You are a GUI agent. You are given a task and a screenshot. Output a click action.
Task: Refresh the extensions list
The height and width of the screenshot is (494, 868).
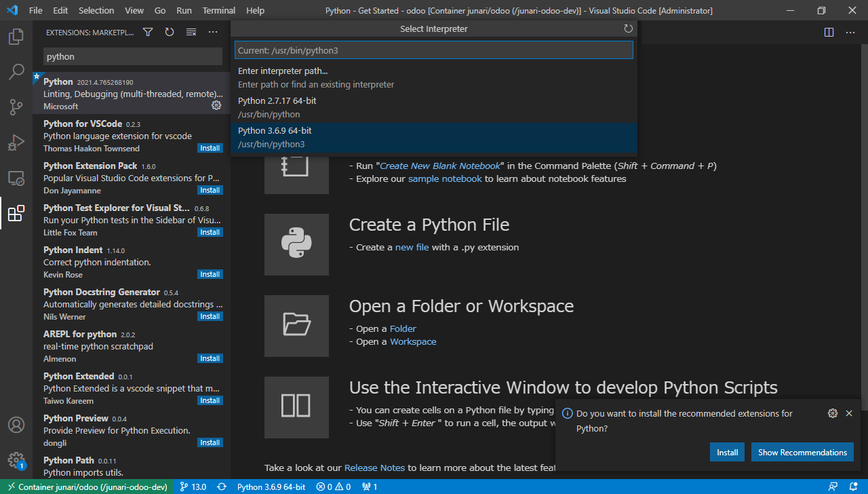[x=170, y=32]
